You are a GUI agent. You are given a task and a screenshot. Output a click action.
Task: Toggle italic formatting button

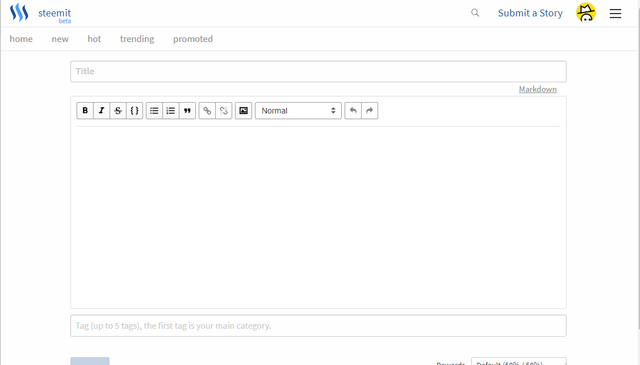click(102, 111)
